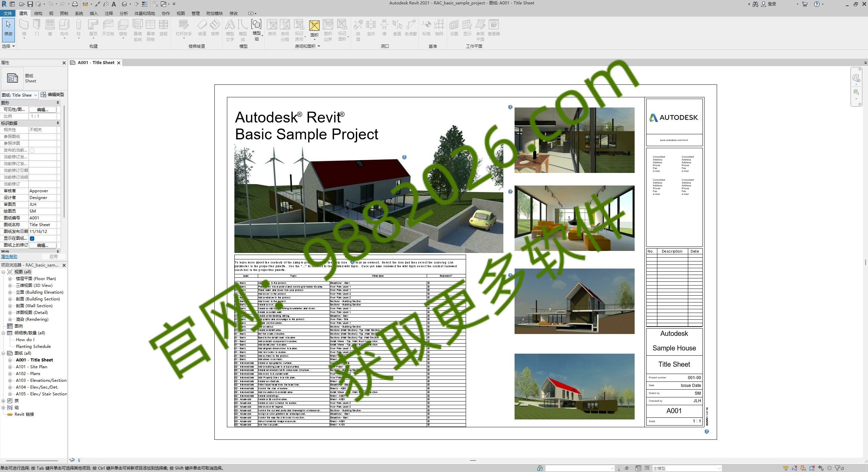
Task: Click the large house rendering on the sheet
Action: 369,198
